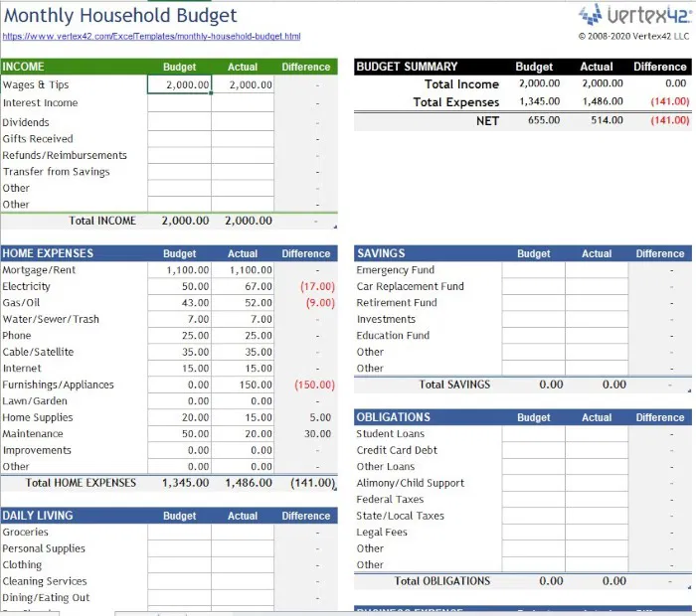The image size is (696, 616).
Task: Click the Total Expenses difference value
Action: [x=670, y=101]
